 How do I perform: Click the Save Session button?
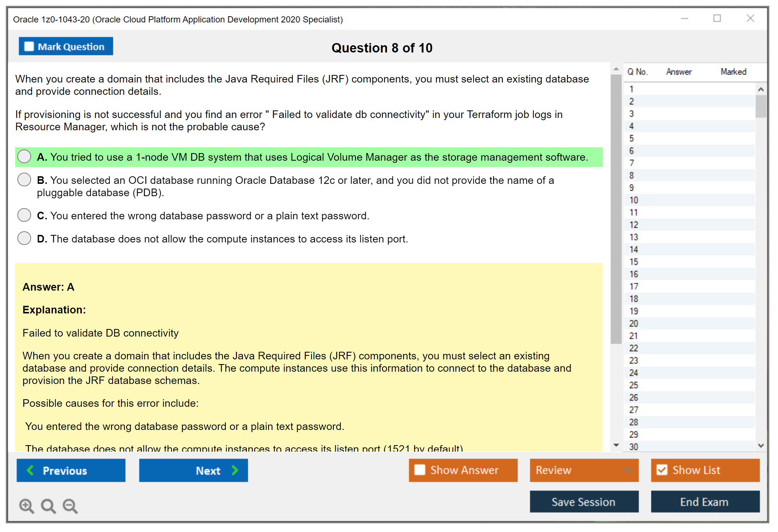tap(584, 502)
